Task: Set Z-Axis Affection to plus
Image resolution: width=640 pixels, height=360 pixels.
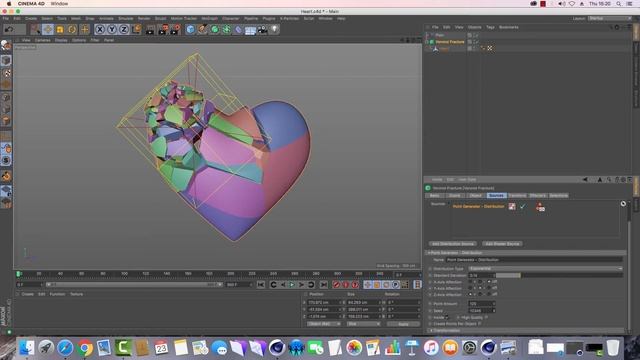Action: pyautogui.click(x=470, y=294)
